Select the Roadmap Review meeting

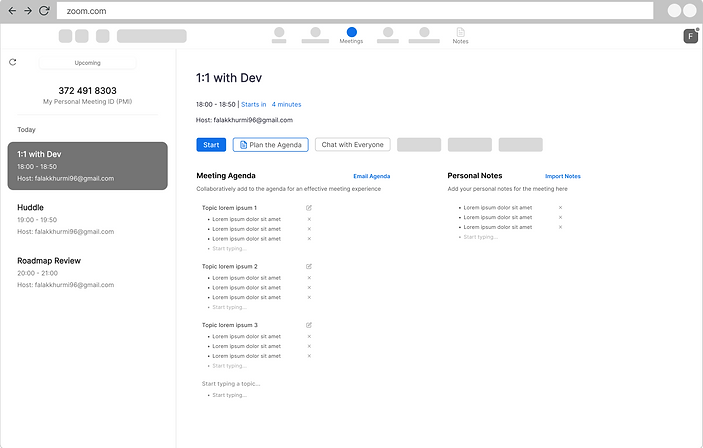87,273
